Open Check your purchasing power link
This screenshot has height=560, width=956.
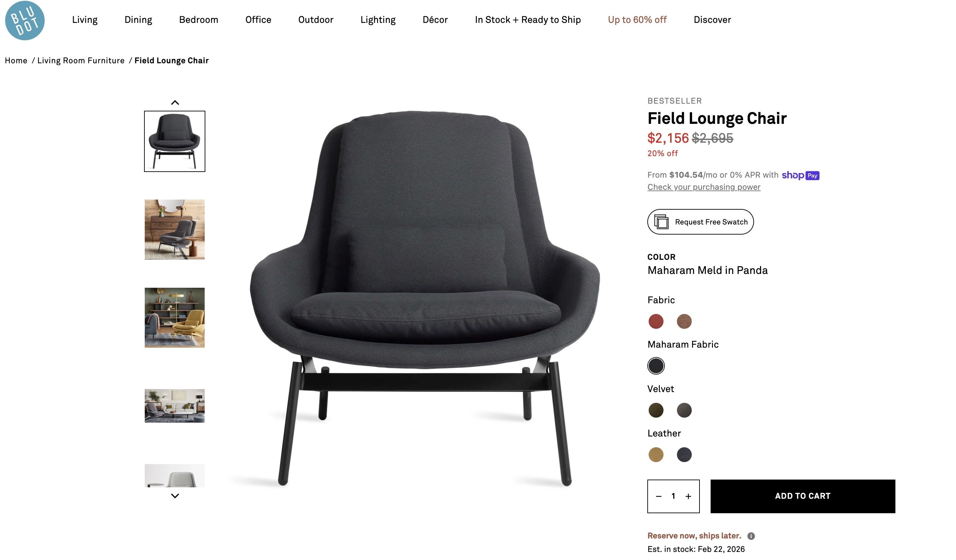click(x=704, y=187)
